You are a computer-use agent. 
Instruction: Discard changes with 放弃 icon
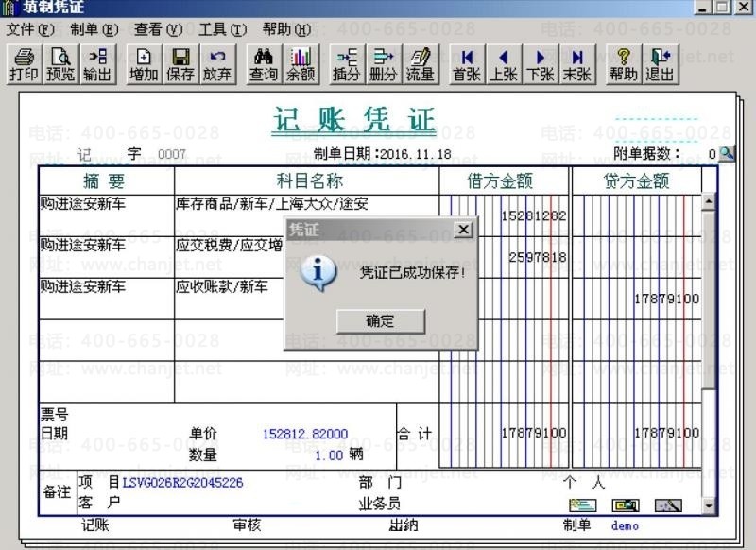click(x=217, y=64)
